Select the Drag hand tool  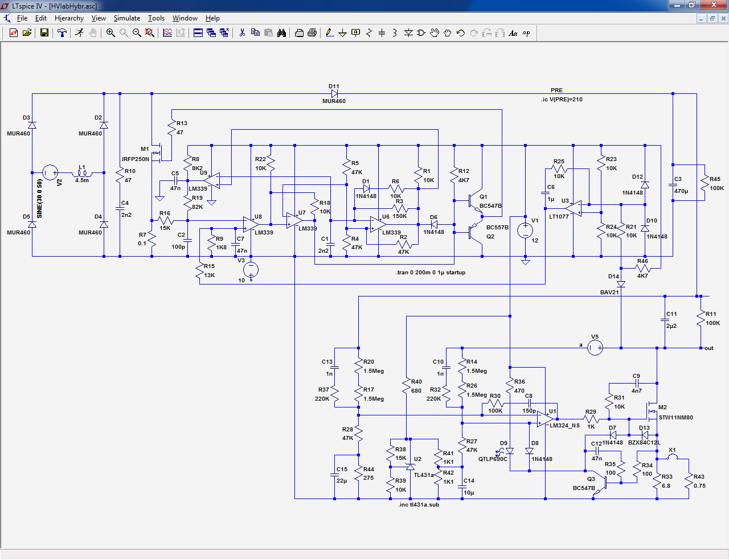pyautogui.click(x=448, y=33)
